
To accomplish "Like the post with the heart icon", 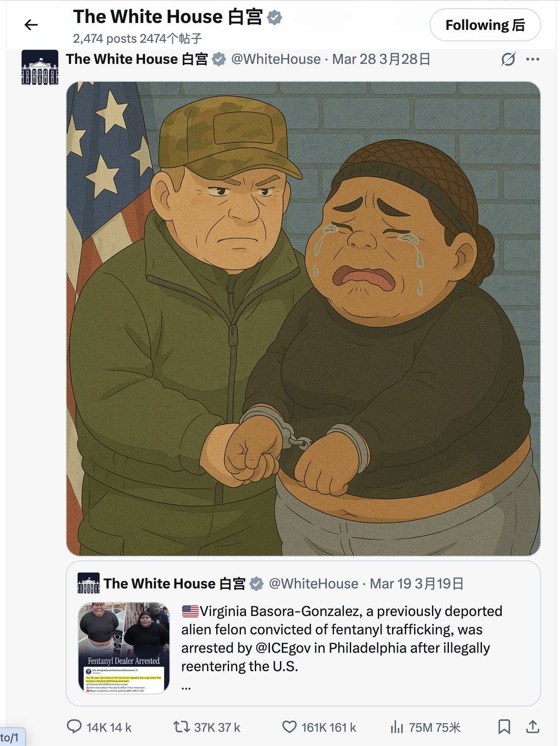I will [x=289, y=726].
